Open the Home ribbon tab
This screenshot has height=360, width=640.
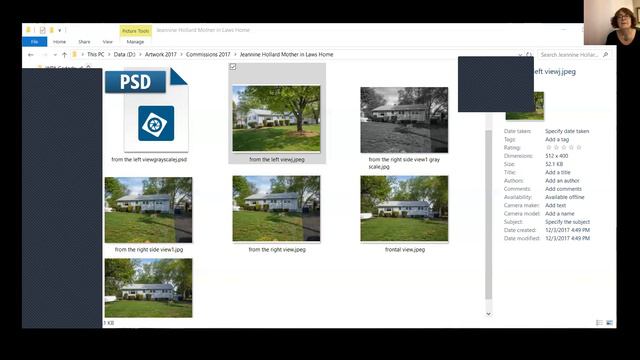point(59,42)
